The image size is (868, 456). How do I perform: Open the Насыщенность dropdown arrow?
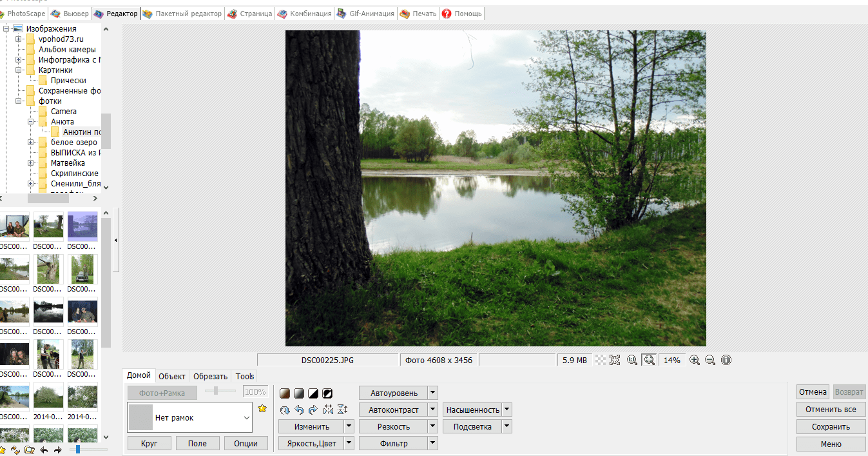pyautogui.click(x=507, y=410)
